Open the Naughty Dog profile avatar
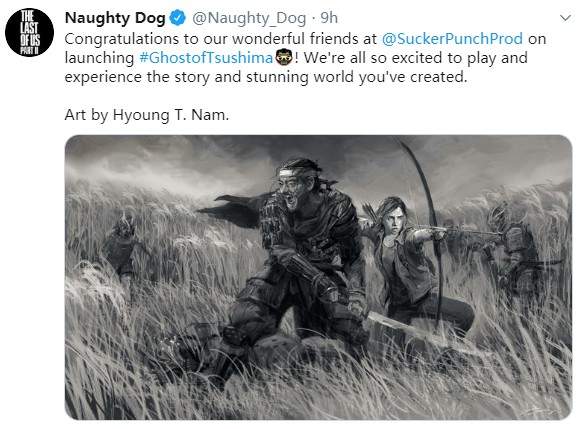 pos(29,32)
